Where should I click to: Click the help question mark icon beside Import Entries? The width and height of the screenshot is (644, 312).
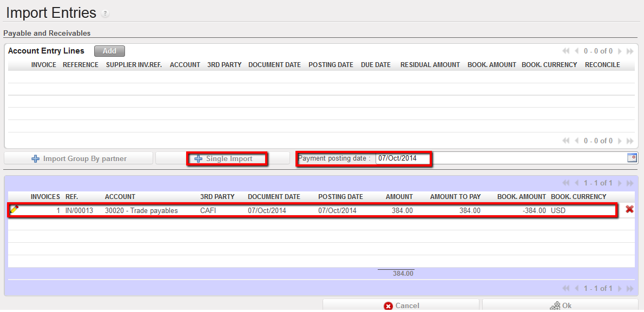point(105,14)
